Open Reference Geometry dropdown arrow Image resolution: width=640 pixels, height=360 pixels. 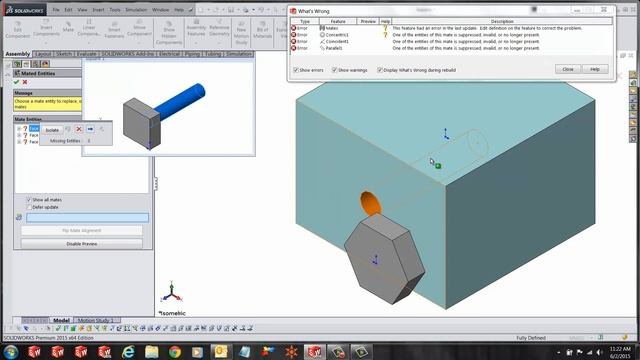(x=219, y=42)
